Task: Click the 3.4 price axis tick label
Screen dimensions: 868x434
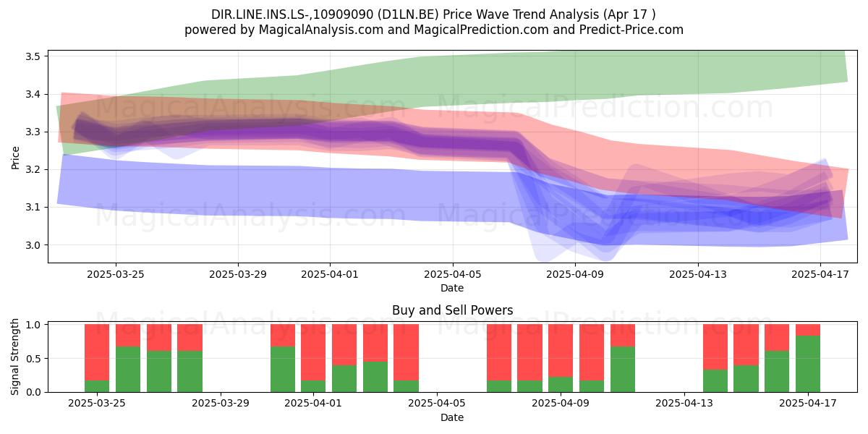Action: [34, 94]
